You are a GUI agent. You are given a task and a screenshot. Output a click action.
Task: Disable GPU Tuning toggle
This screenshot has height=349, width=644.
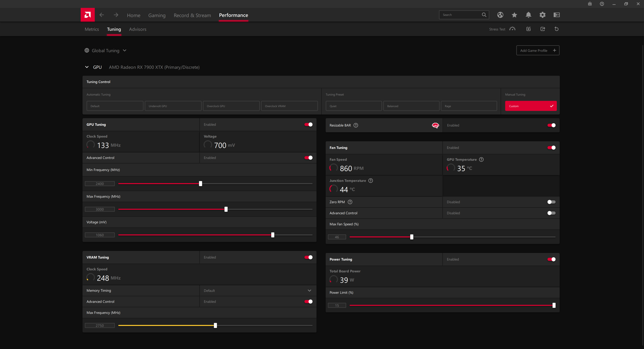(308, 124)
